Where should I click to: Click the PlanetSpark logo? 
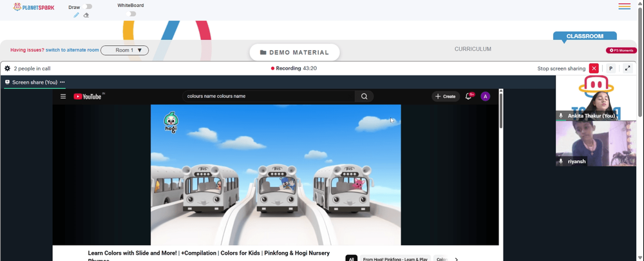click(x=33, y=7)
